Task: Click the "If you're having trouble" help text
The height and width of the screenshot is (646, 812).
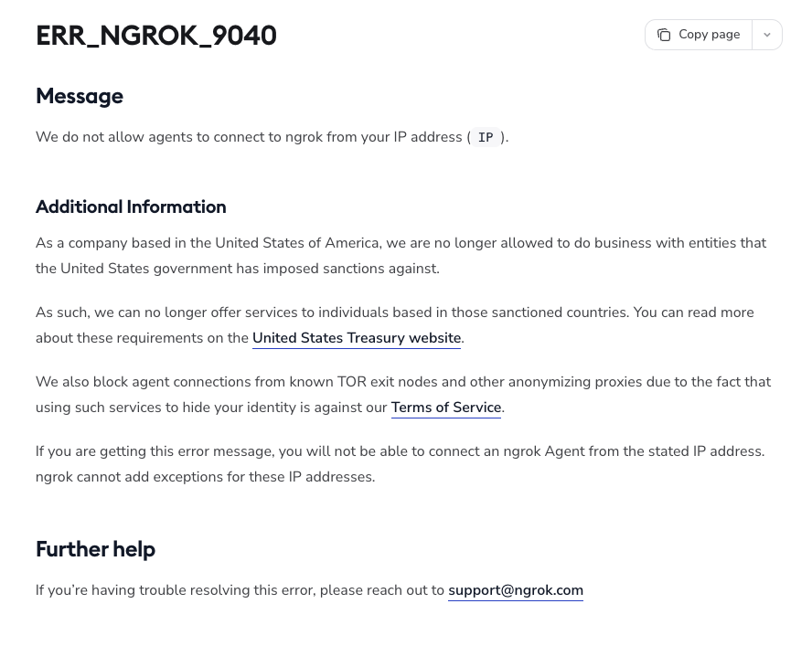Action: coord(240,590)
